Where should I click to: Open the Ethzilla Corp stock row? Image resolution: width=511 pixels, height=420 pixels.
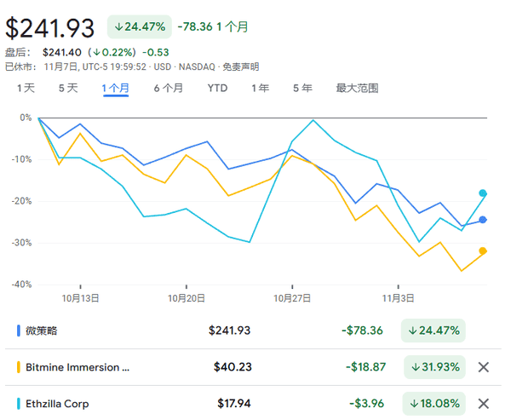click(59, 403)
